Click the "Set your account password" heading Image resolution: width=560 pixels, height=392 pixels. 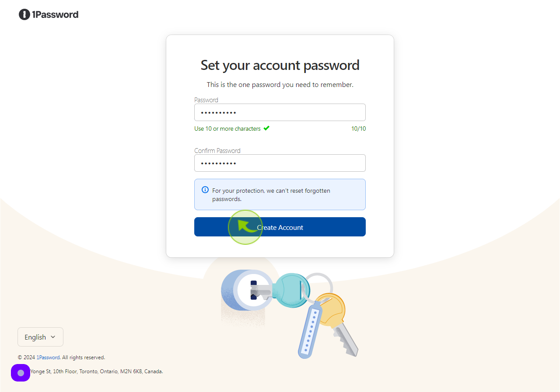point(280,65)
